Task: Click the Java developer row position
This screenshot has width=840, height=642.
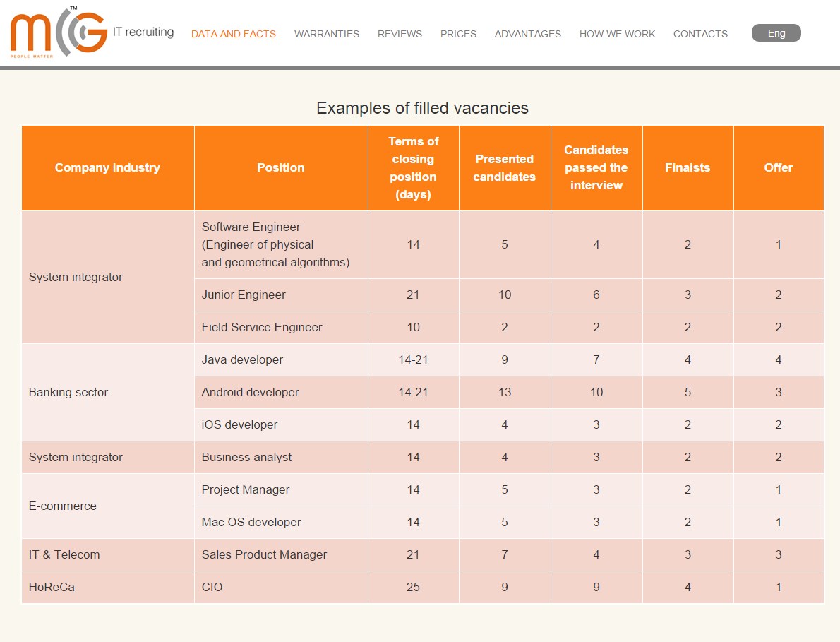Action: tap(242, 359)
